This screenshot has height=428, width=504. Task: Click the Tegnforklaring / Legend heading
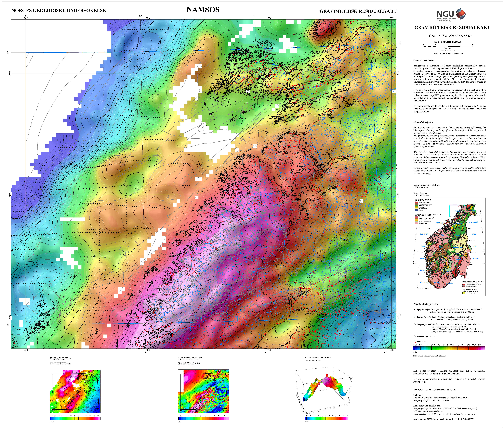tap(426, 304)
